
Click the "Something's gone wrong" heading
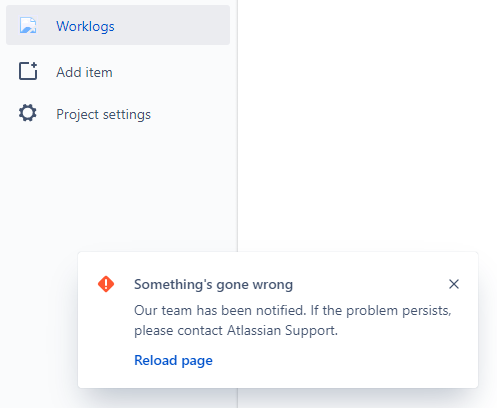click(x=213, y=284)
